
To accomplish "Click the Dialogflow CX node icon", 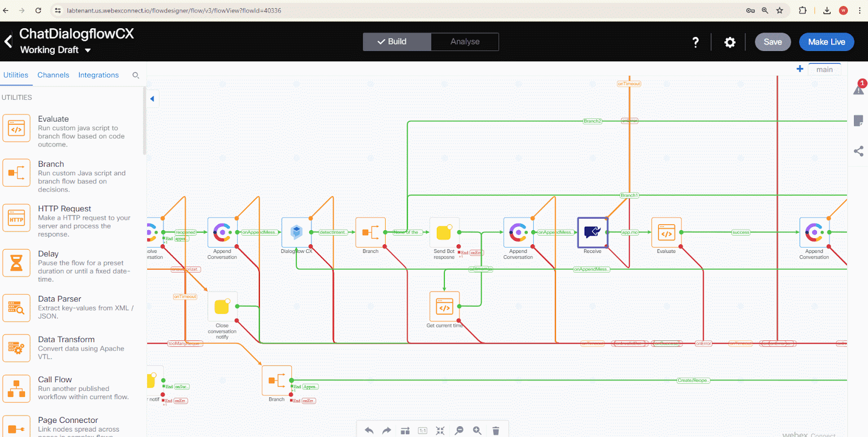I will click(296, 232).
